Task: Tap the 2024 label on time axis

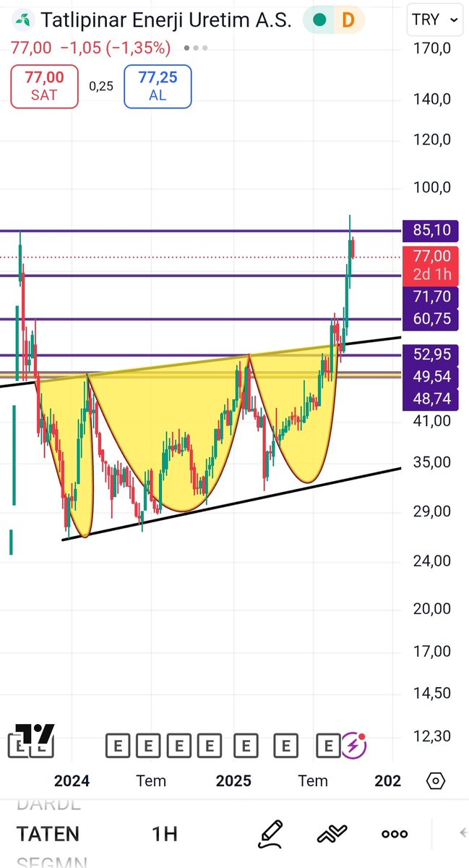Action: (x=72, y=781)
